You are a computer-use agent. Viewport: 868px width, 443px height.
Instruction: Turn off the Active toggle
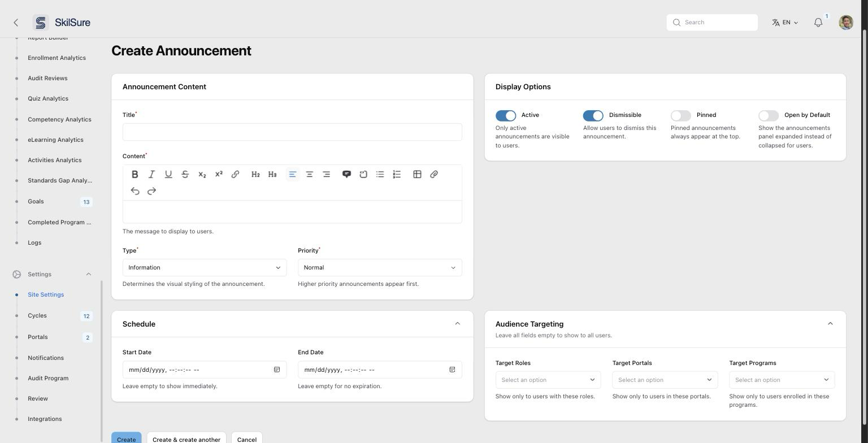coord(506,115)
